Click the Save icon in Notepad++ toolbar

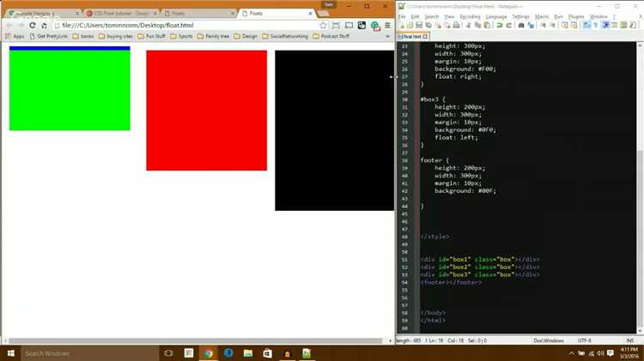coord(419,25)
